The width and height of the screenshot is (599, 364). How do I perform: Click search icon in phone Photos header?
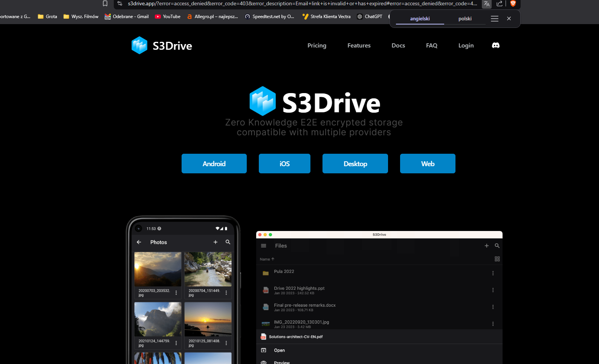click(228, 242)
